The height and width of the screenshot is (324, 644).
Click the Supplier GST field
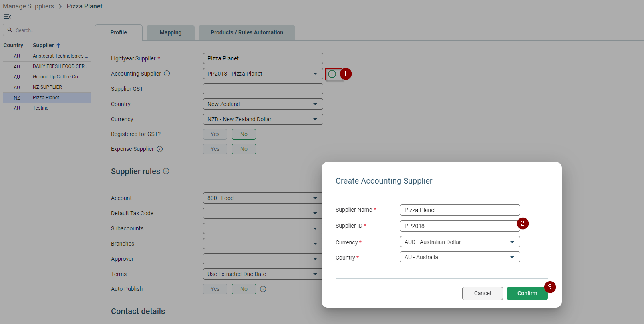(x=263, y=89)
